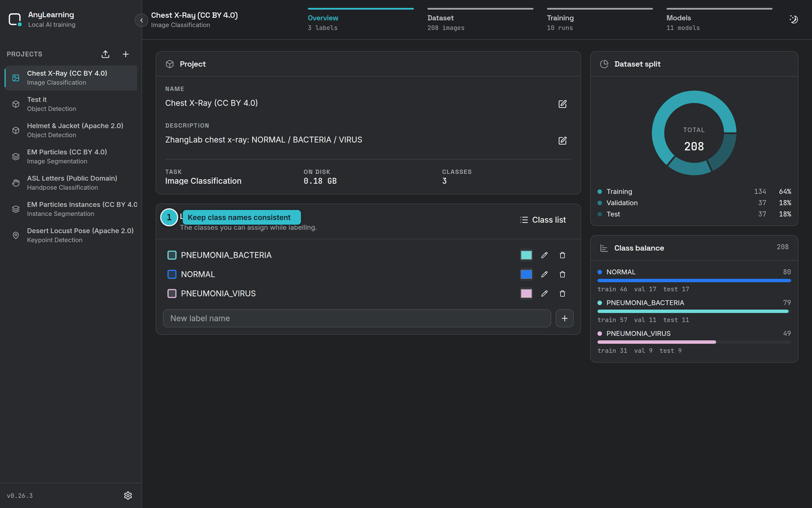
Task: Rename the PNEUMONIA_VIRUS label
Action: coord(545,294)
